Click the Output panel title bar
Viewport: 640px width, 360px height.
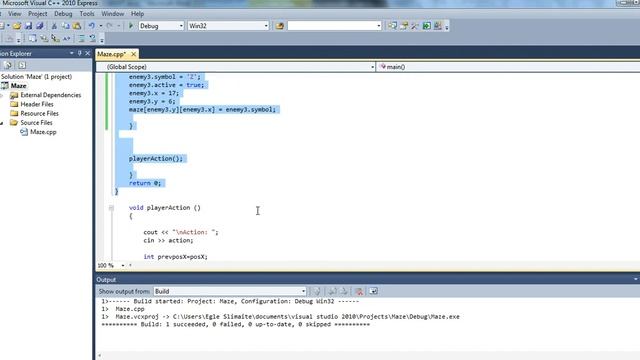point(367,280)
